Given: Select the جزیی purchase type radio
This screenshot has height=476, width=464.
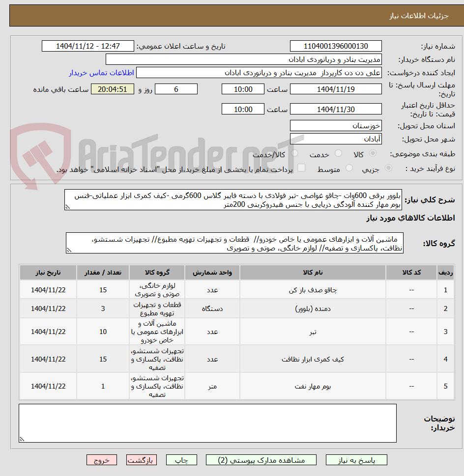Looking at the screenshot, I should pyautogui.click(x=388, y=168).
